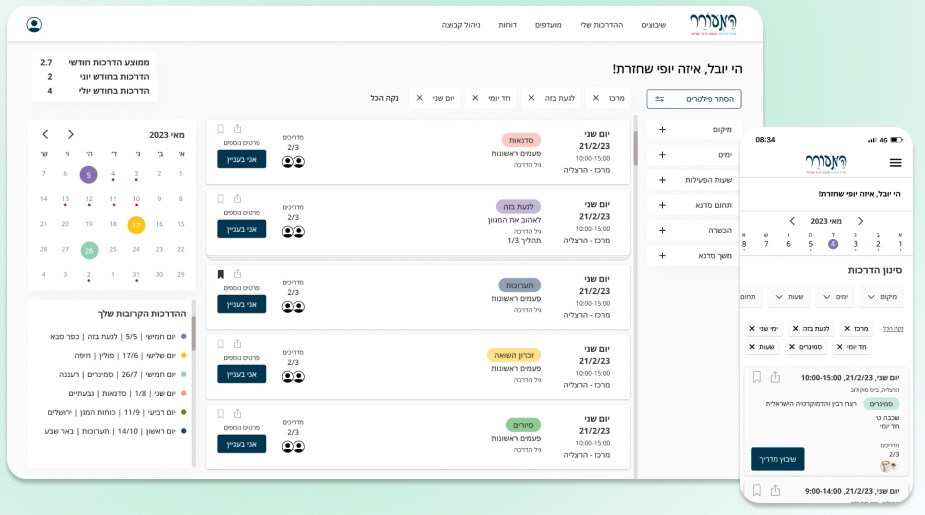
Task: Remove the מרכז chip in mobile view
Action: click(847, 329)
